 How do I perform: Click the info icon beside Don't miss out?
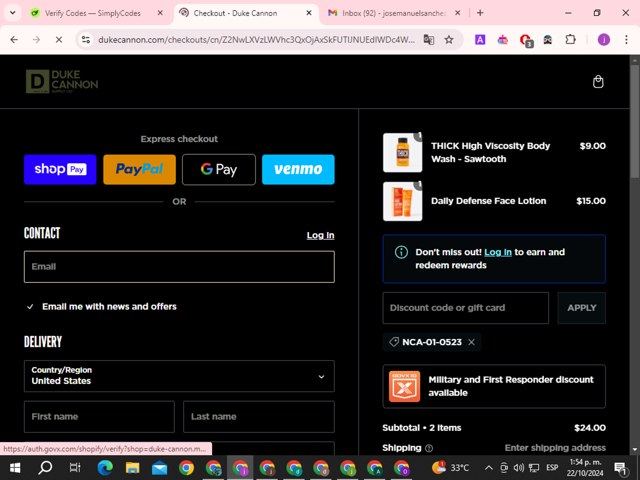tap(401, 252)
